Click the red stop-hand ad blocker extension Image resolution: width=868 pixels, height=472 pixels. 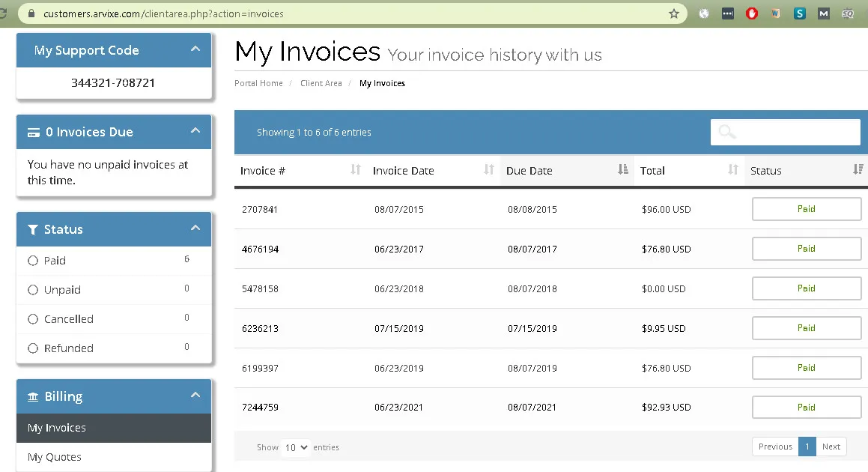point(752,13)
